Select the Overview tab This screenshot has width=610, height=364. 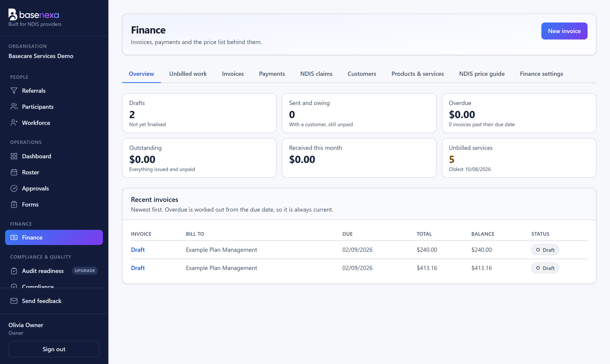[x=141, y=74]
